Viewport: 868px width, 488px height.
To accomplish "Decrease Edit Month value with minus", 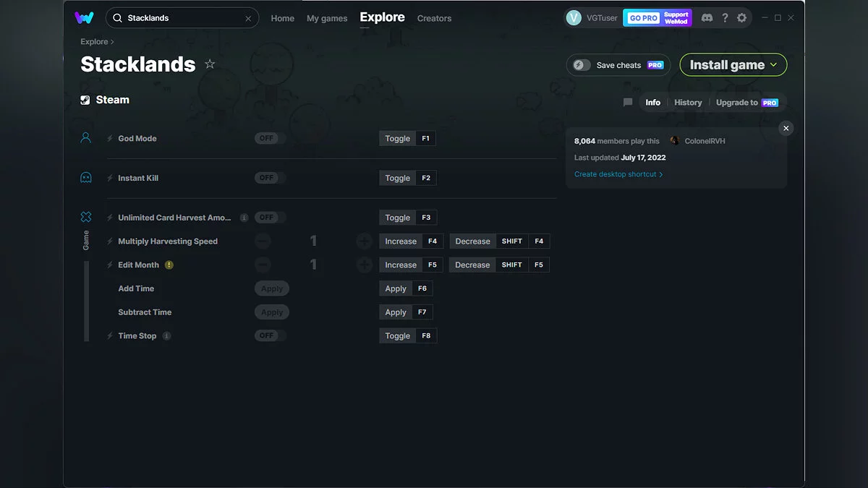I will point(263,265).
